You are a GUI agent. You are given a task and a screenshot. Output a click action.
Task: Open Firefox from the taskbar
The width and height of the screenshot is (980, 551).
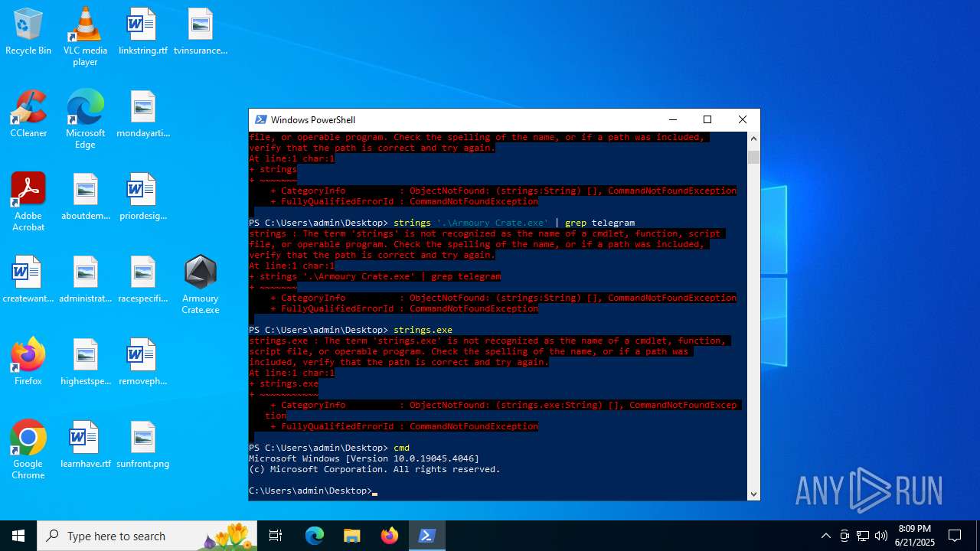pos(390,536)
